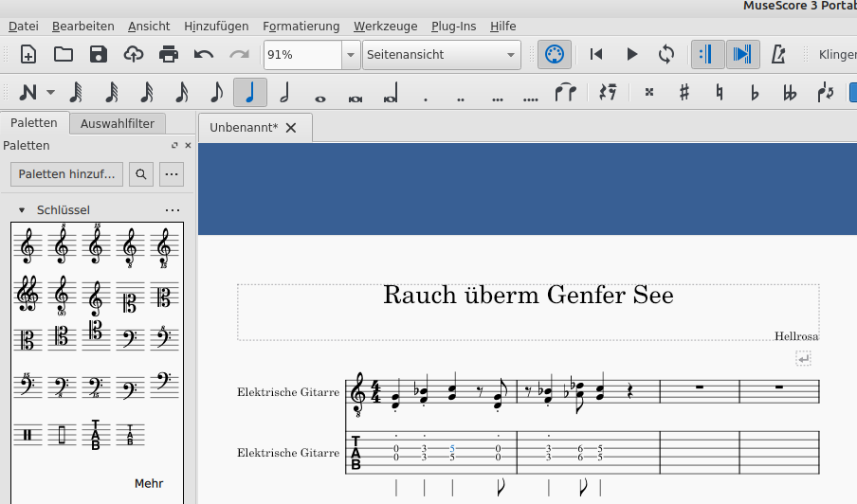Undo the last action
This screenshot has width=857, height=504.
[203, 55]
